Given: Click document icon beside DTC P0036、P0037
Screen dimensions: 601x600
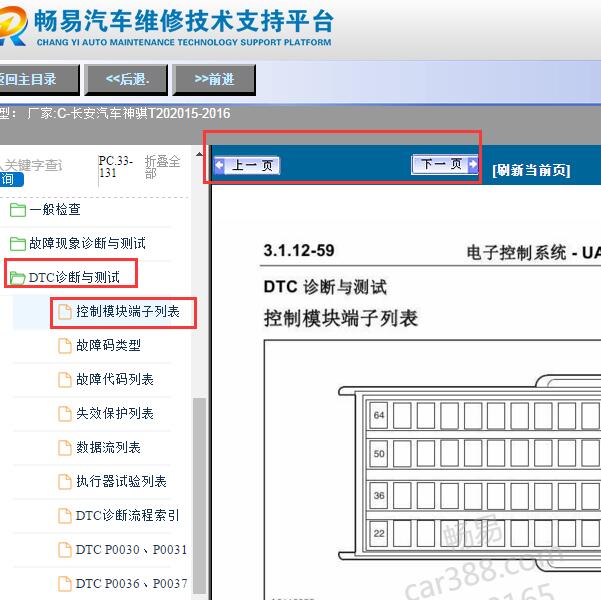Looking at the screenshot, I should (65, 584).
